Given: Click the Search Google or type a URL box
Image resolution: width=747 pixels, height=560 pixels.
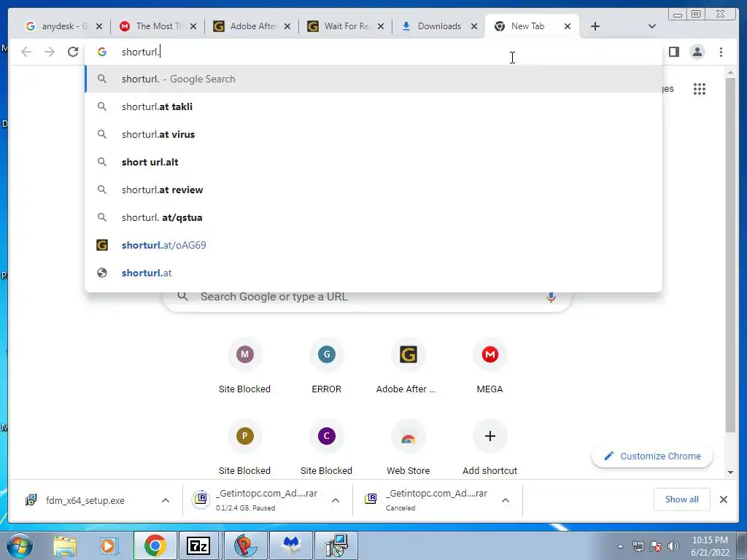Looking at the screenshot, I should [x=368, y=297].
